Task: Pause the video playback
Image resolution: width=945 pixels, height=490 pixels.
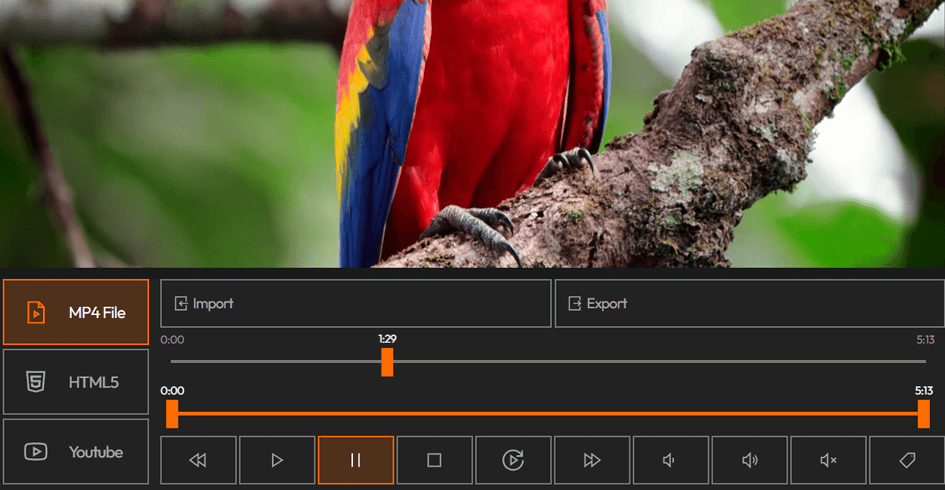Action: coord(355,460)
